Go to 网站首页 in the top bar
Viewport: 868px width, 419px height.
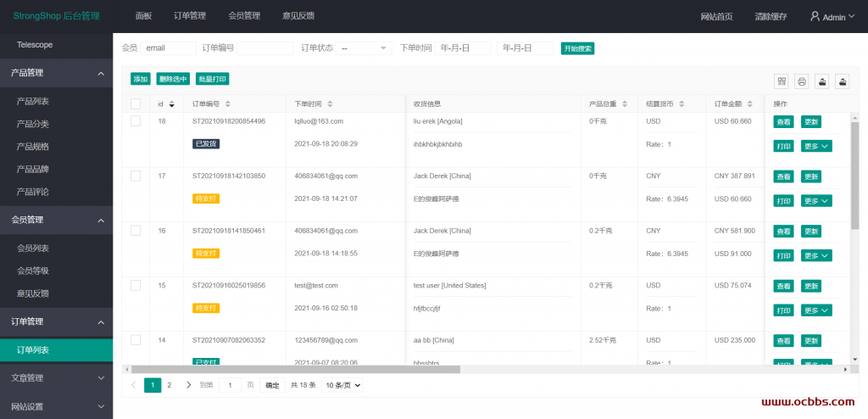coord(717,17)
